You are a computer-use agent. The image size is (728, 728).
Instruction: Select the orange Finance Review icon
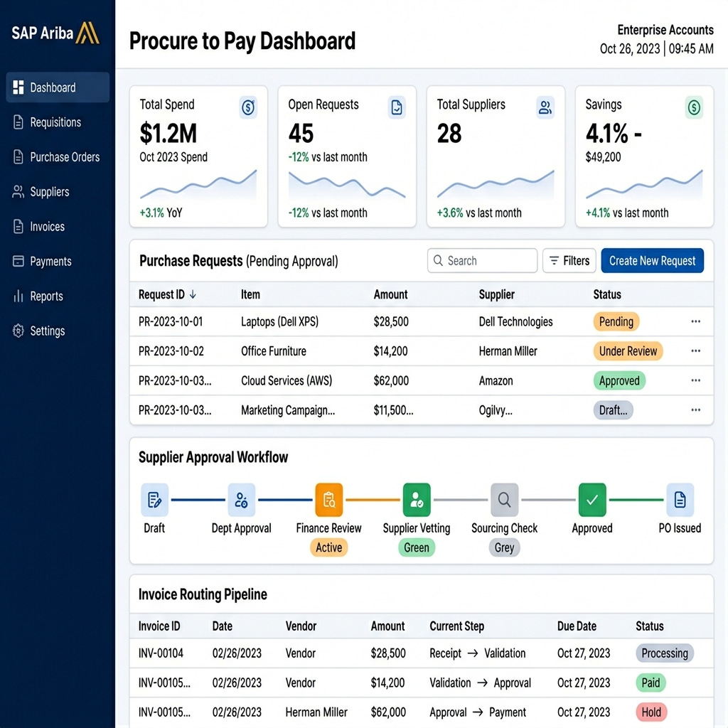click(328, 500)
